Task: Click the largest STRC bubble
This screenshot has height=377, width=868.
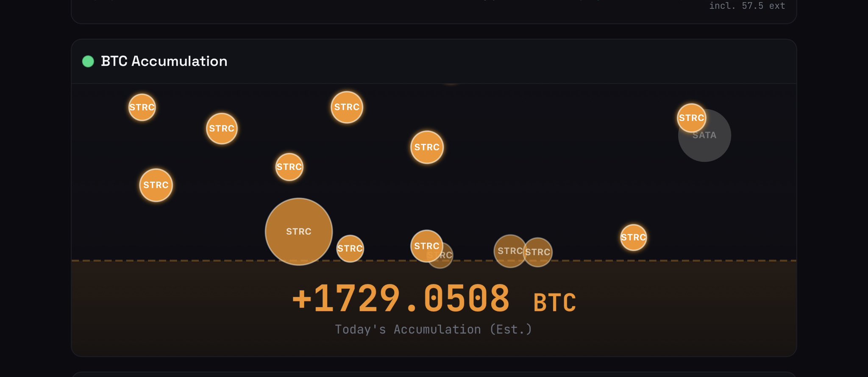Action: (x=299, y=231)
